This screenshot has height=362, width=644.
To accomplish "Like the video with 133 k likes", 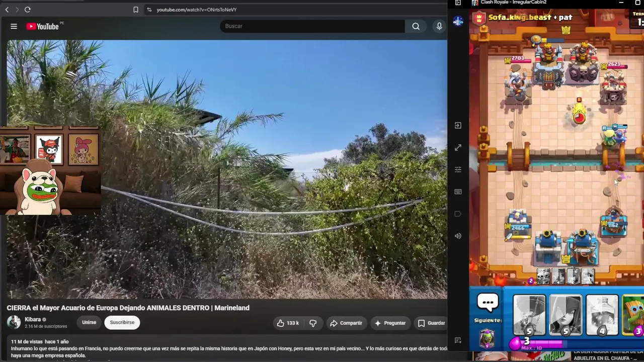I will (x=288, y=323).
